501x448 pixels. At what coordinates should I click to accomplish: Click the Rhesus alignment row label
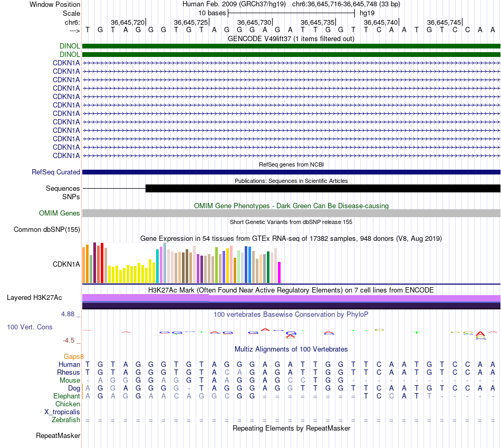69,373
